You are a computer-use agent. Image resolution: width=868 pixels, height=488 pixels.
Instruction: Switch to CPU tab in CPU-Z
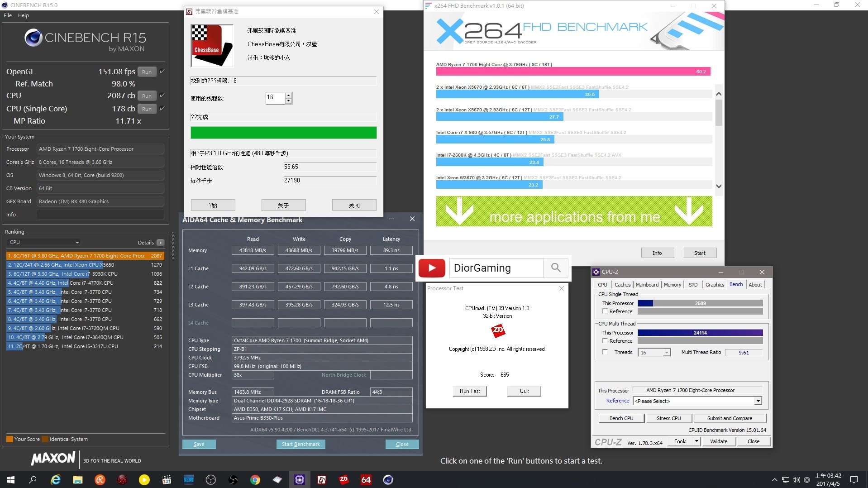(x=602, y=285)
